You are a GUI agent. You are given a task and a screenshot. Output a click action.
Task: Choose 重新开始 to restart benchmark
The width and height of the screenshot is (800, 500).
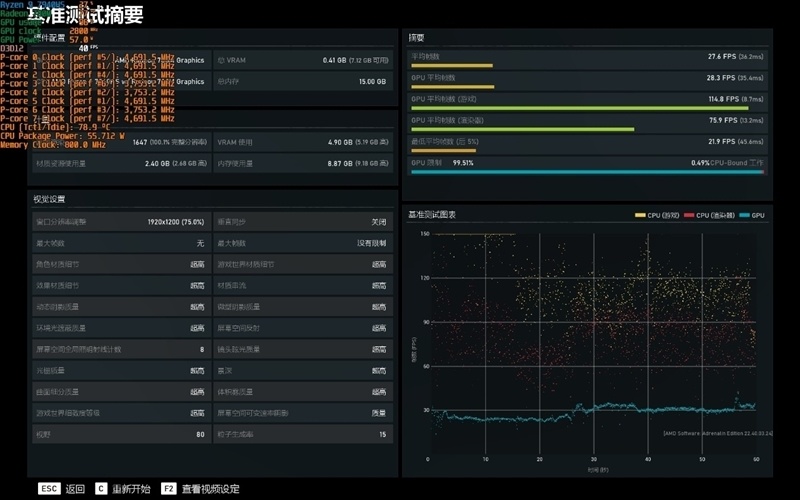pos(131,489)
